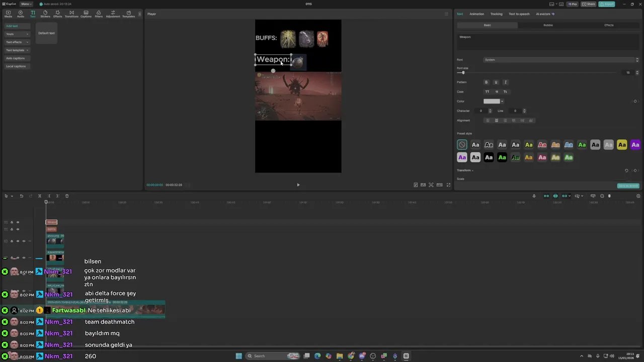Open the Media panel

point(8,14)
